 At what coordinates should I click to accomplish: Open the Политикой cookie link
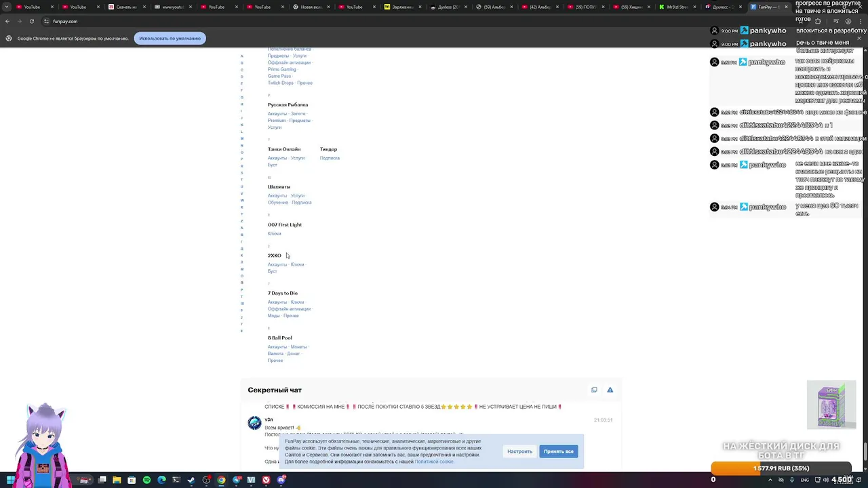coord(434,462)
